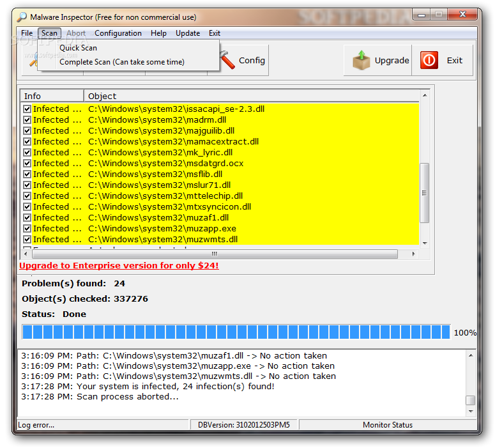This screenshot has width=495, height=448.
Task: Click the 'Status: Done' text
Action: [54, 314]
